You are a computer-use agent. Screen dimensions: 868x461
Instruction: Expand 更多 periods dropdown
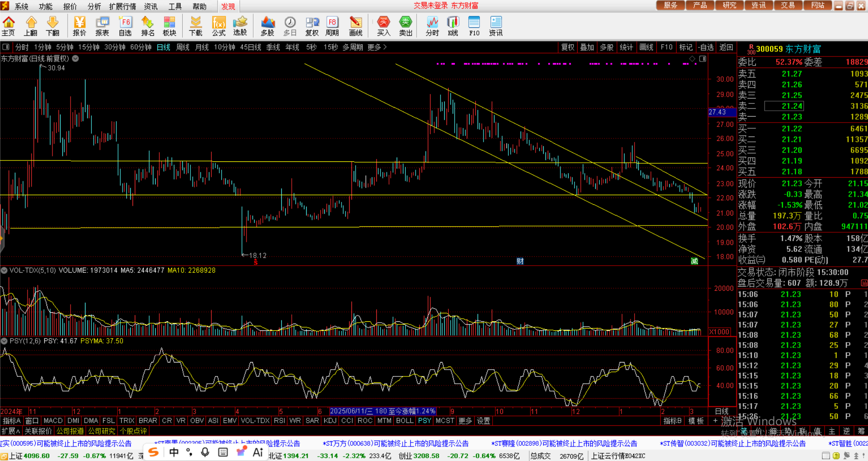[377, 47]
